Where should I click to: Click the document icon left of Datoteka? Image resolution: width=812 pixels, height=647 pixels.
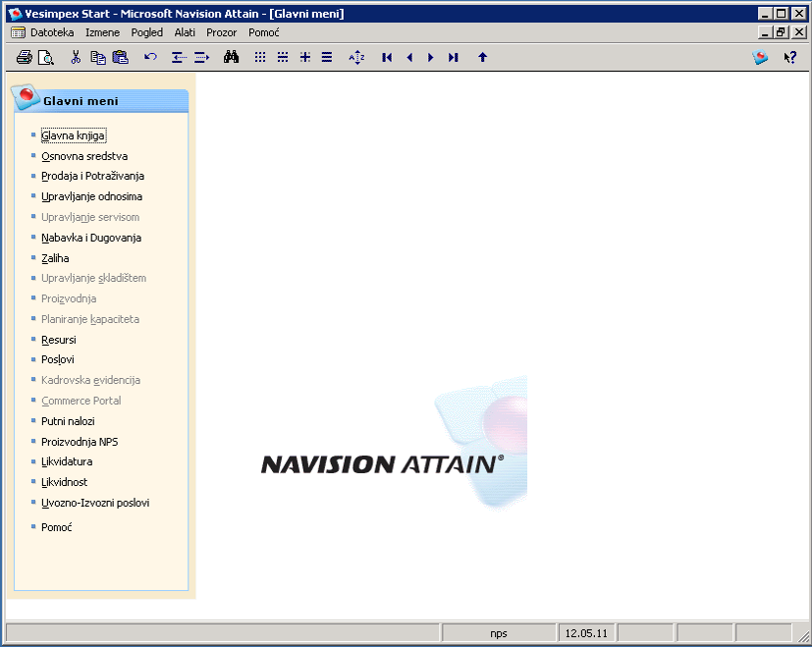[x=18, y=32]
